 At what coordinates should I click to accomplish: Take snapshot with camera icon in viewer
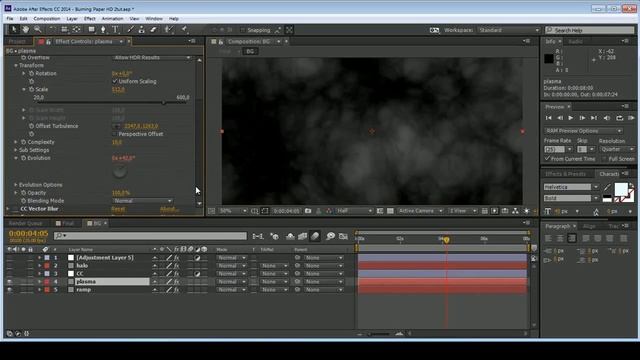pyautogui.click(x=308, y=211)
